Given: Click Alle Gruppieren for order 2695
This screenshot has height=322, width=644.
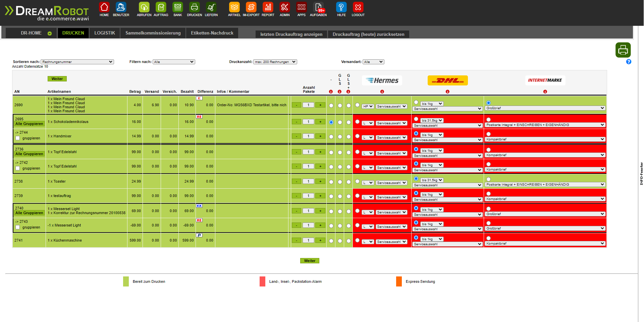Looking at the screenshot, I should [x=29, y=124].
